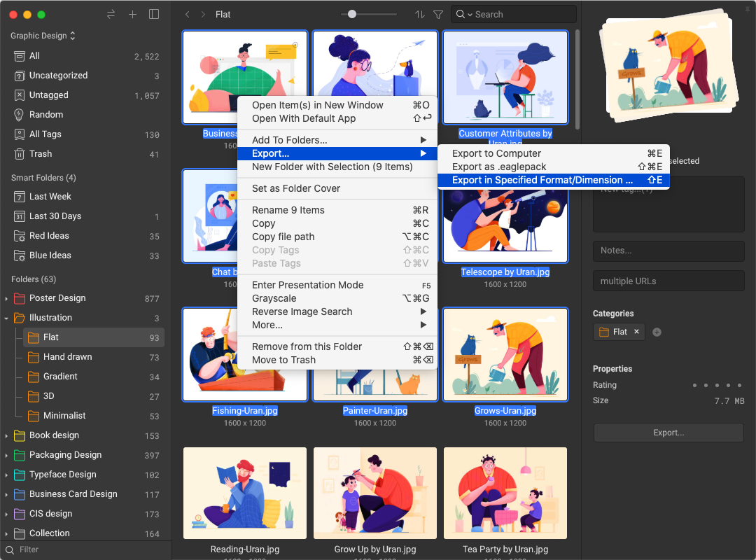Click the Uncategorized icon
The height and width of the screenshot is (560, 756).
coord(20,76)
